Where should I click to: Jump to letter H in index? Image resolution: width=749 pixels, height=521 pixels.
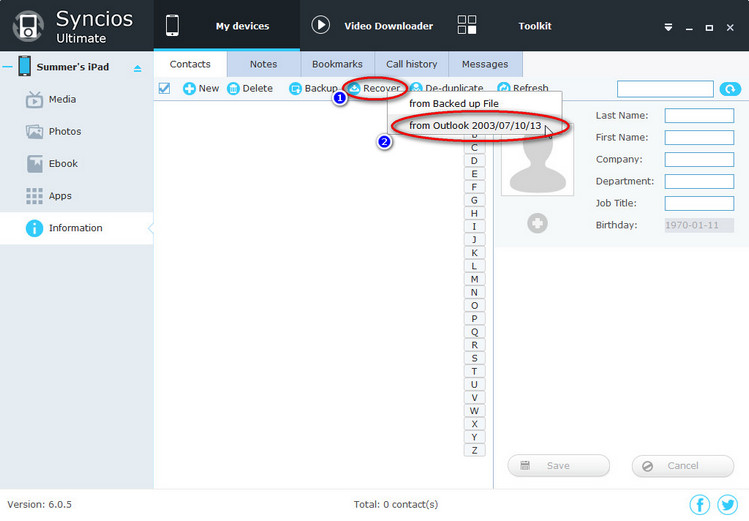pos(474,213)
